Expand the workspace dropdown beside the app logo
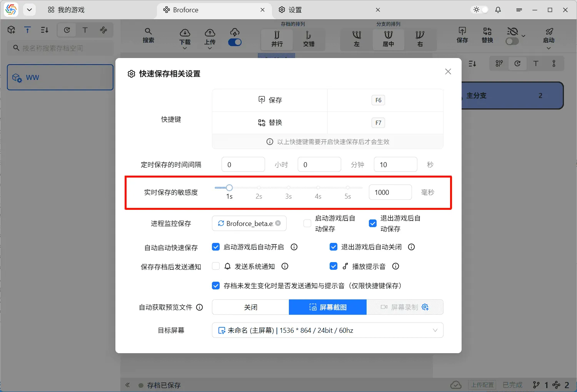 click(x=29, y=10)
